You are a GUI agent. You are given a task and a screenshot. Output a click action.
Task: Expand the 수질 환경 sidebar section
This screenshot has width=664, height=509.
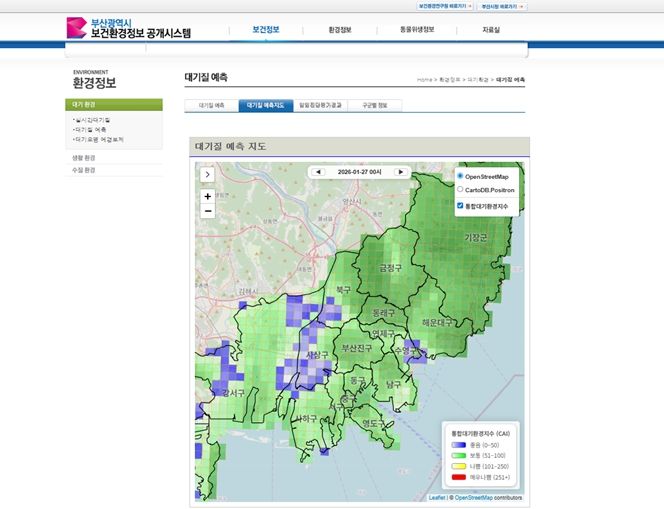pyautogui.click(x=84, y=170)
